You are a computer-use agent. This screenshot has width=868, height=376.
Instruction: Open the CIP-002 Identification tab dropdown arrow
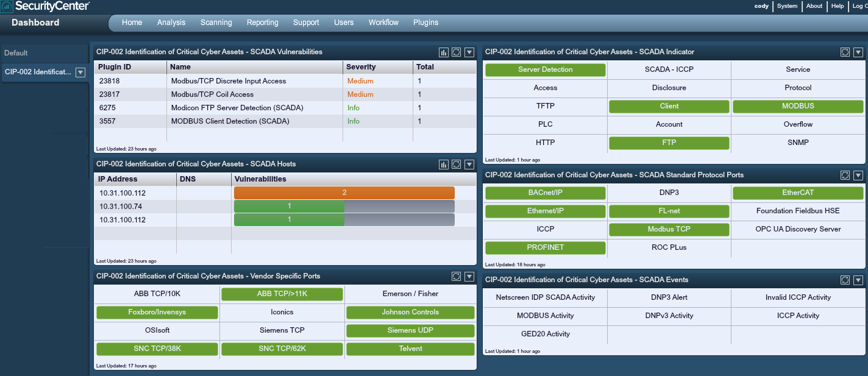[x=80, y=73]
